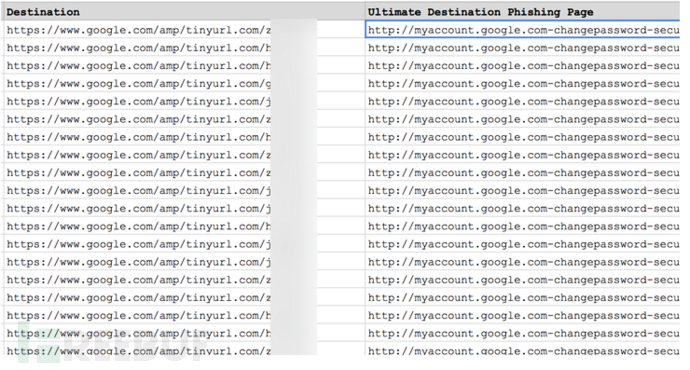Click the highlighted first-row phishing page cell
This screenshot has height=370, width=690.
523,30
